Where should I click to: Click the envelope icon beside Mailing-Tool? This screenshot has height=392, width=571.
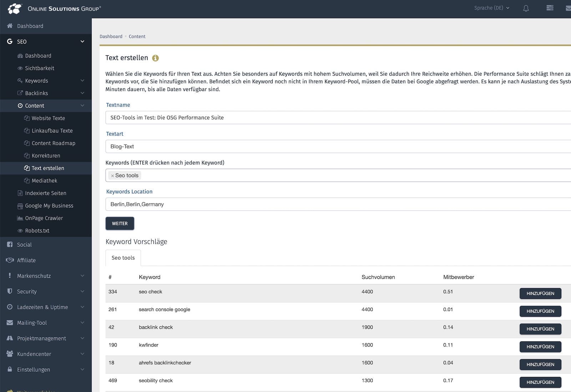coord(10,323)
